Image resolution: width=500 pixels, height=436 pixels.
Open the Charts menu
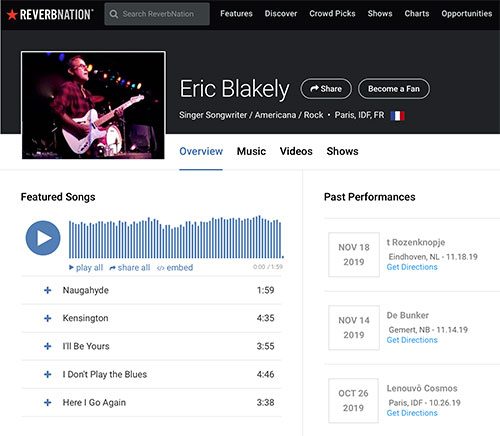tap(417, 14)
